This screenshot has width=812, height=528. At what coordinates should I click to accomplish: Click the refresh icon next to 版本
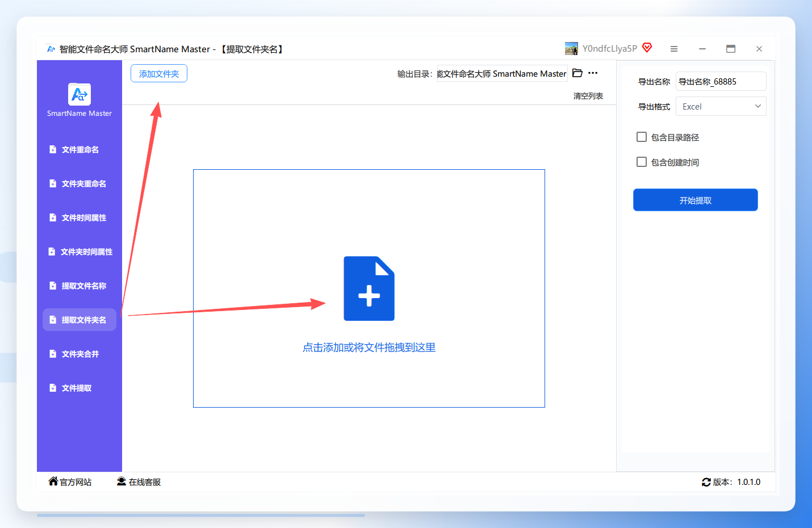click(706, 482)
